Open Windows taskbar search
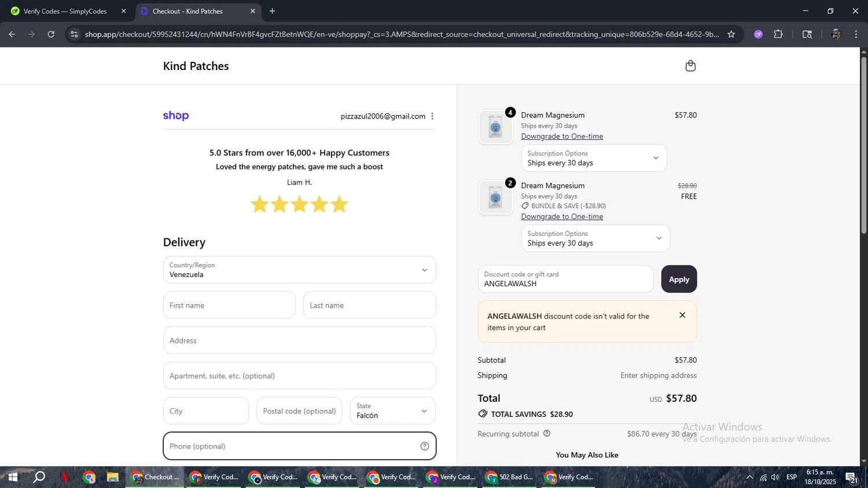Viewport: 868px width, 488px height. 39,477
